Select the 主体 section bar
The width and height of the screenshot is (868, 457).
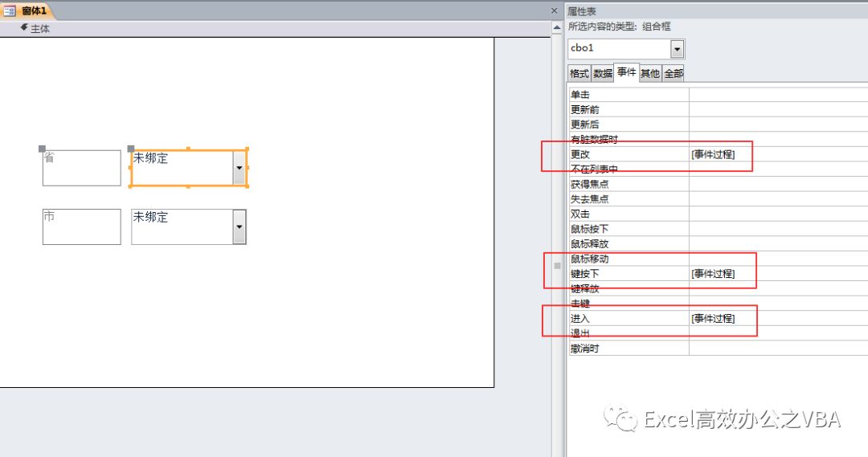point(275,29)
